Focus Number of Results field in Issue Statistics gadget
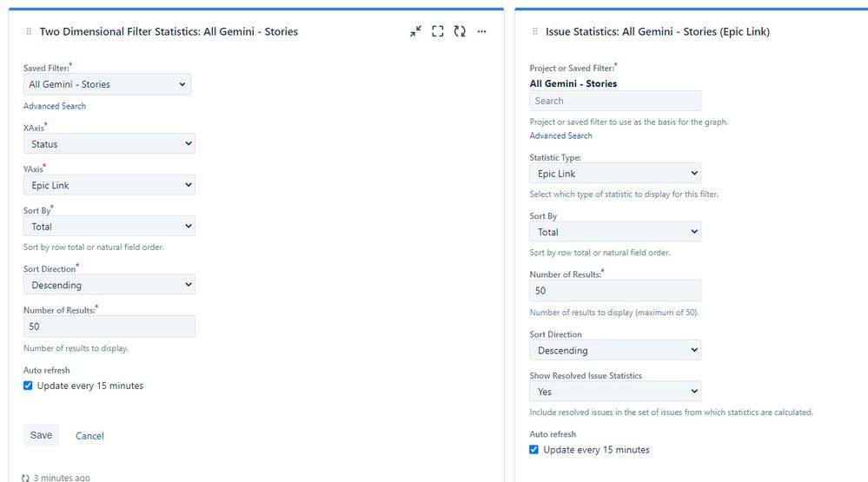The height and width of the screenshot is (482, 868). pyautogui.click(x=615, y=291)
